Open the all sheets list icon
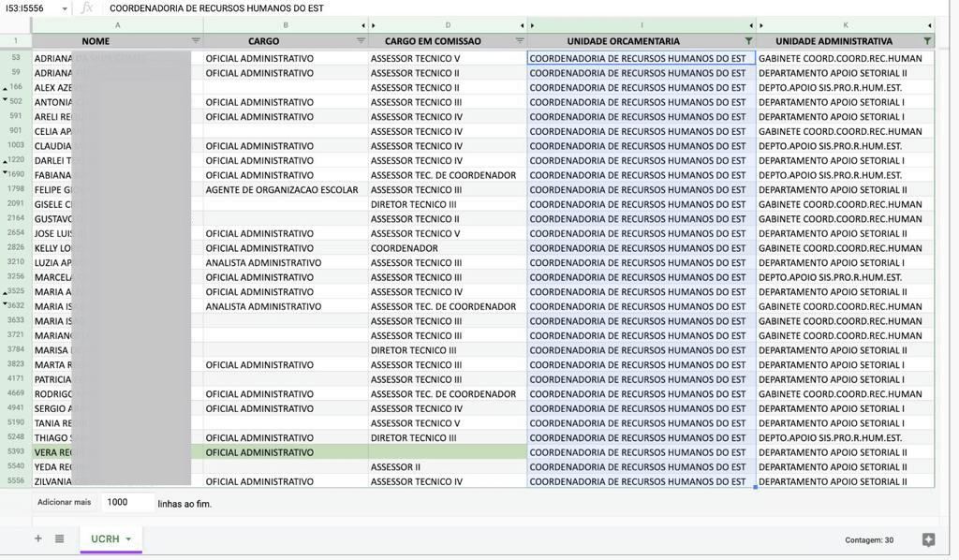The width and height of the screenshot is (959, 560). (x=59, y=538)
